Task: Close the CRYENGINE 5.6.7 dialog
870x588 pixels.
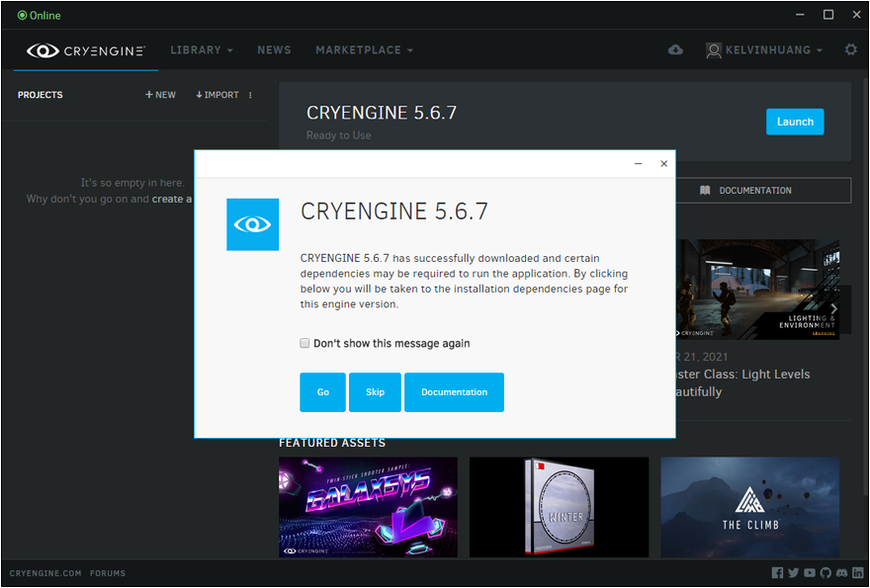Action: tap(663, 164)
